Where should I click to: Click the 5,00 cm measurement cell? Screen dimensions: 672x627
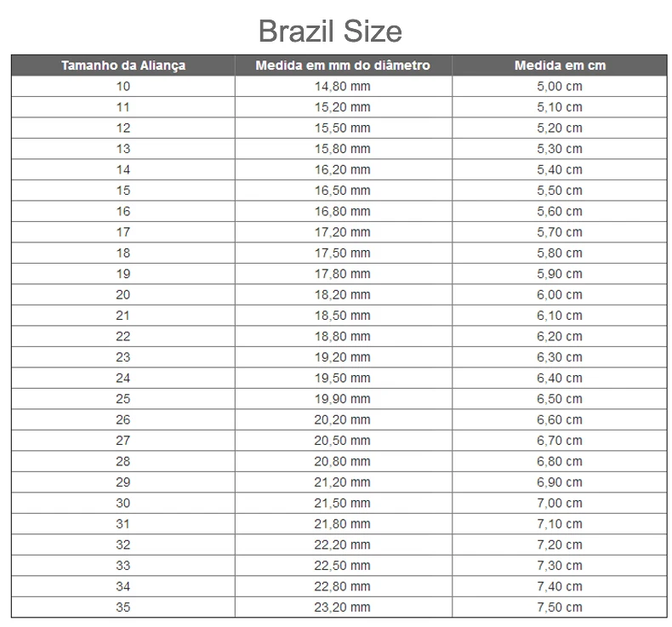(x=560, y=87)
